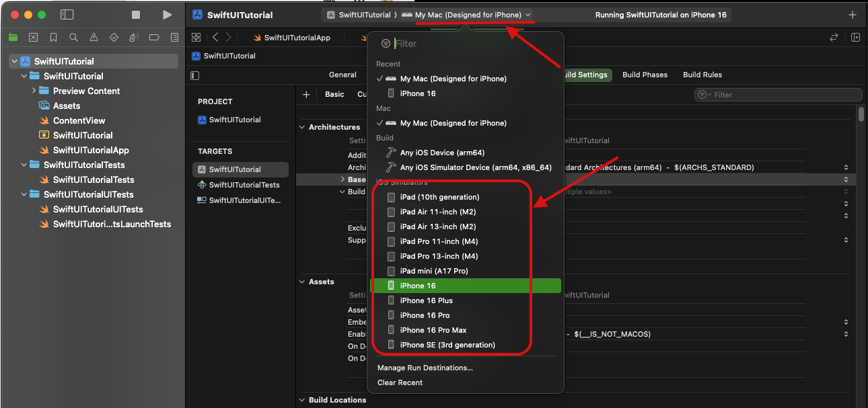Expand the Preview Content folder
Image resolution: width=868 pixels, height=408 pixels.
click(x=34, y=91)
